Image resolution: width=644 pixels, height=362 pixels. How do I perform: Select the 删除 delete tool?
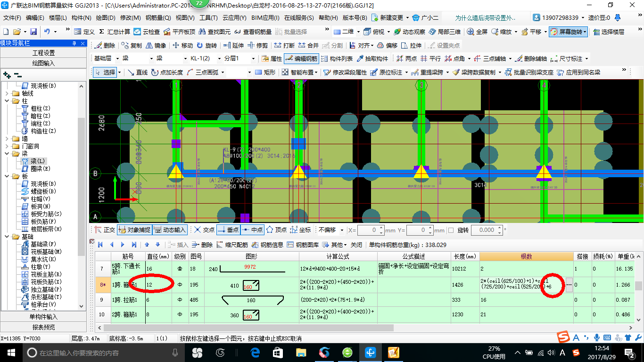(x=105, y=45)
